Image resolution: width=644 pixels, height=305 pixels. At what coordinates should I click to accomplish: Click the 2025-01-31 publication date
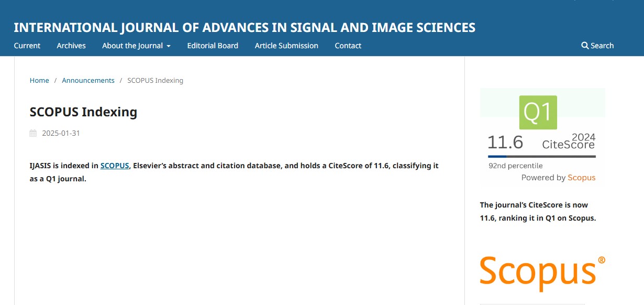tap(61, 133)
